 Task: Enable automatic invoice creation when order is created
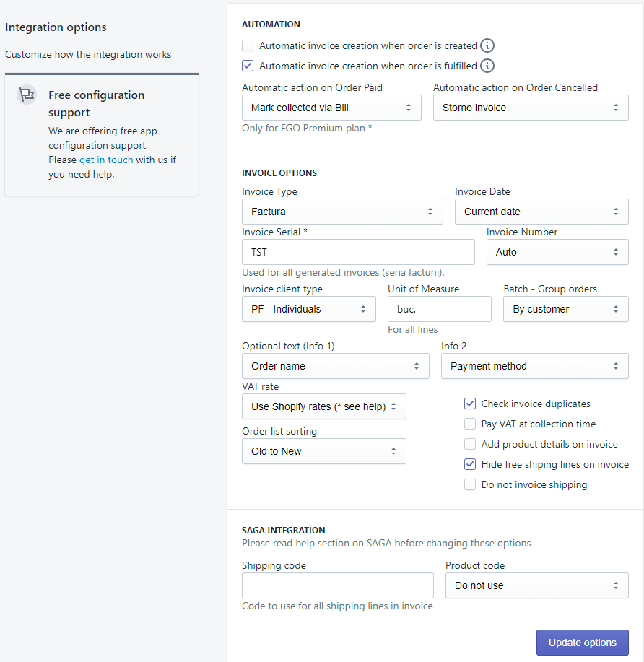(x=248, y=45)
